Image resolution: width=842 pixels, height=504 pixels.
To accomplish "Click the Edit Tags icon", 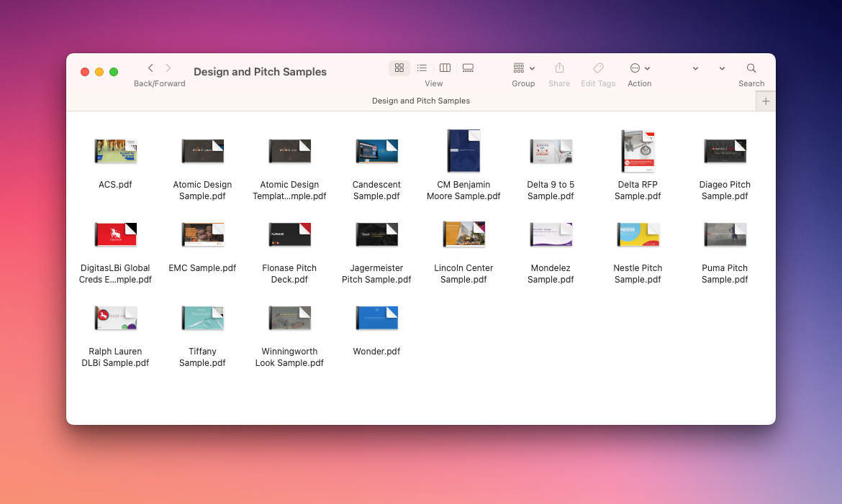I will coord(598,68).
